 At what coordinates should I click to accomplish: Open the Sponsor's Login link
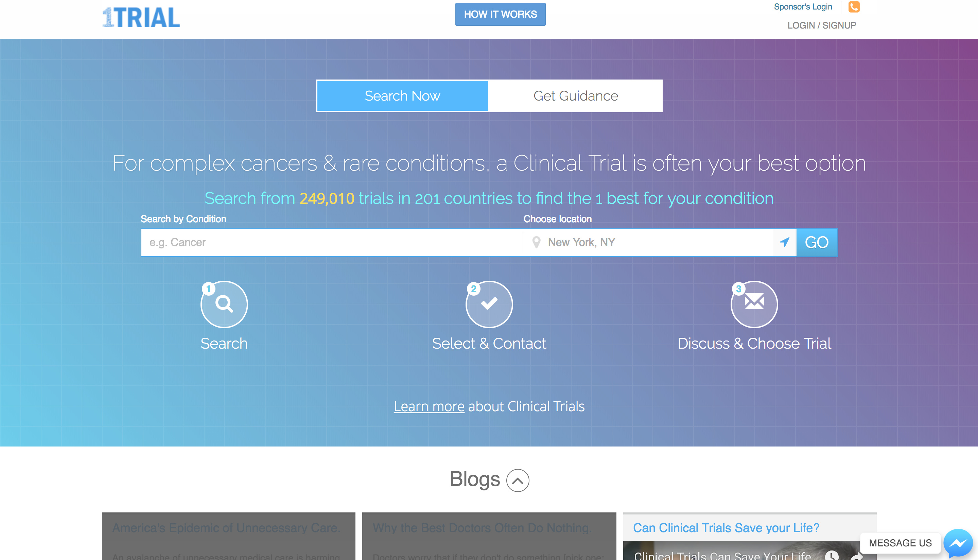(803, 7)
